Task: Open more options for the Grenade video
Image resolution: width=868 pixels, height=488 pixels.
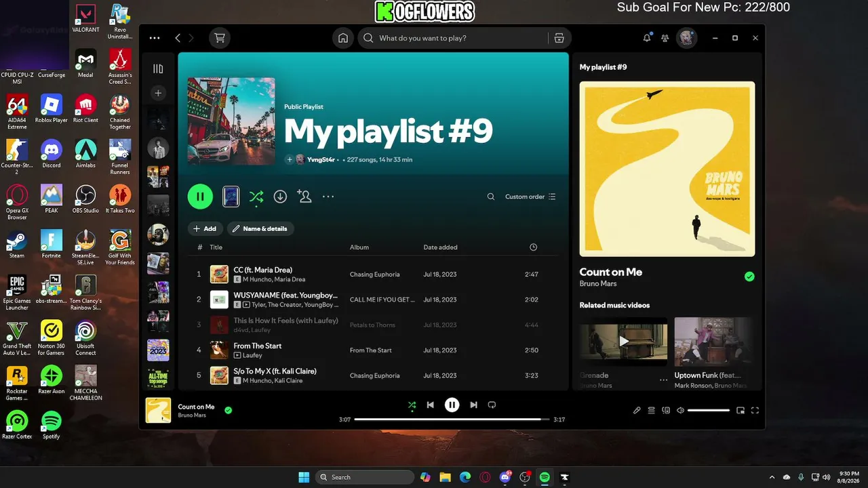Action: click(x=663, y=380)
